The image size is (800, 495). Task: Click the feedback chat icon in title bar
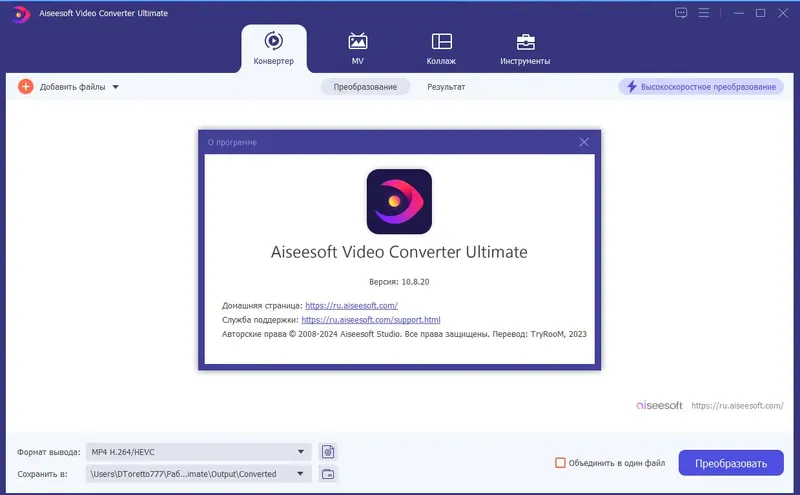[681, 13]
